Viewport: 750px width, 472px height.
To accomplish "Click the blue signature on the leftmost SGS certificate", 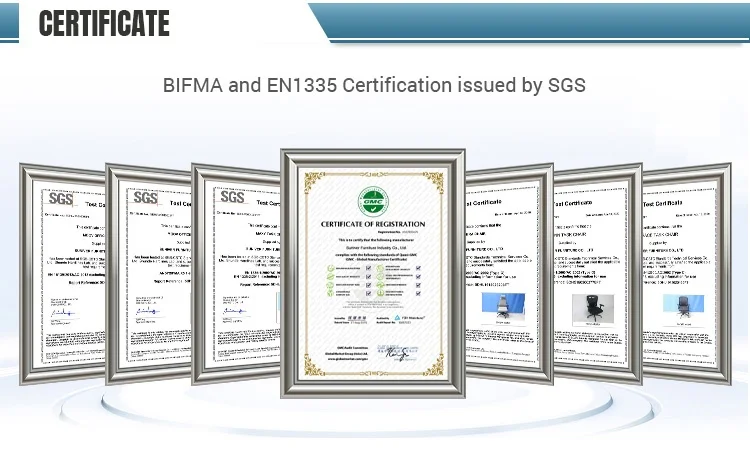I will tap(64, 314).
